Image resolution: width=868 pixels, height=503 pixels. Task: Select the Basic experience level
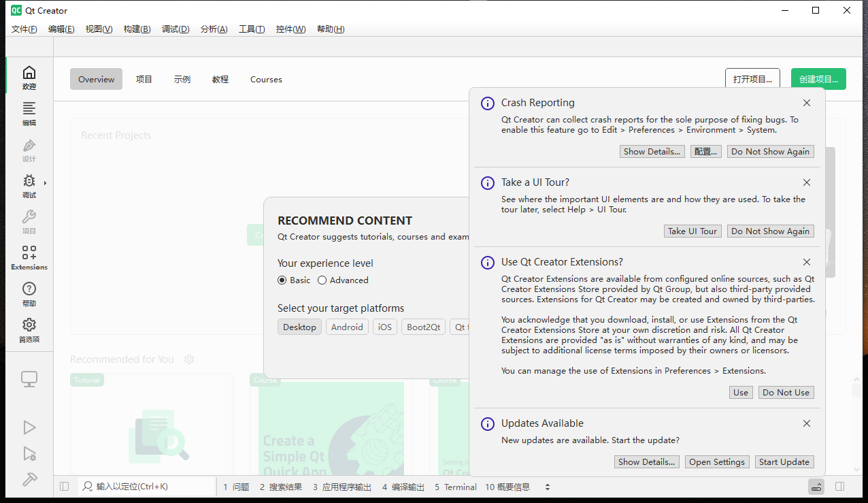(294, 280)
